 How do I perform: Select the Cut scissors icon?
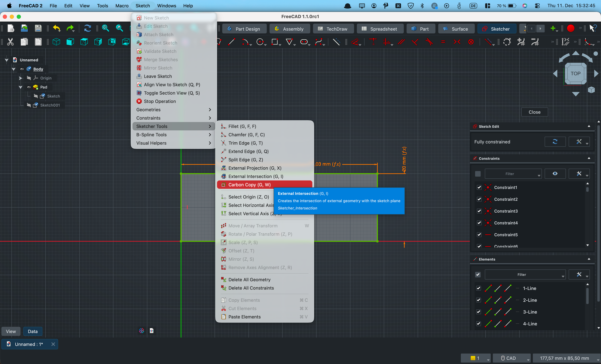11,42
